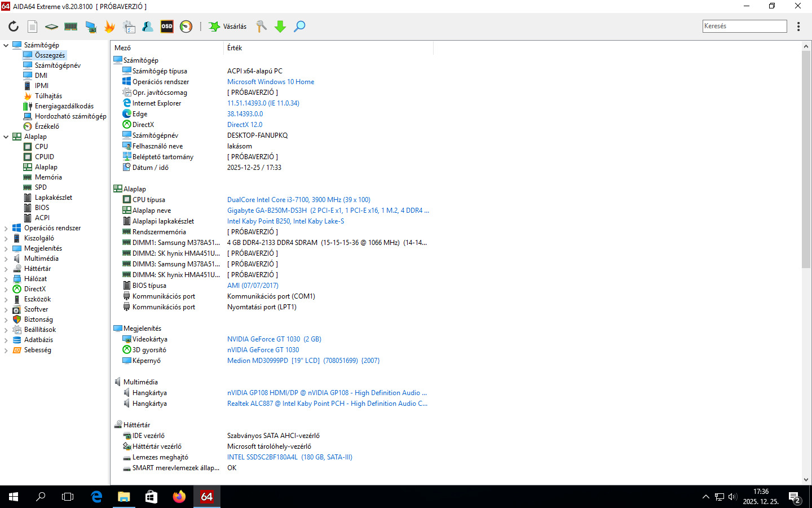Open the ACPI tree item
The width and height of the screenshot is (812, 508).
42,218
